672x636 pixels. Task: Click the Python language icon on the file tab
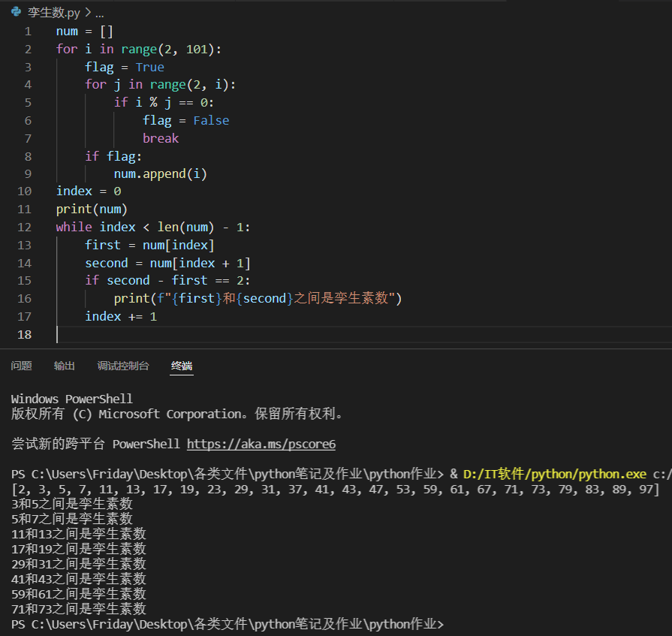17,12
